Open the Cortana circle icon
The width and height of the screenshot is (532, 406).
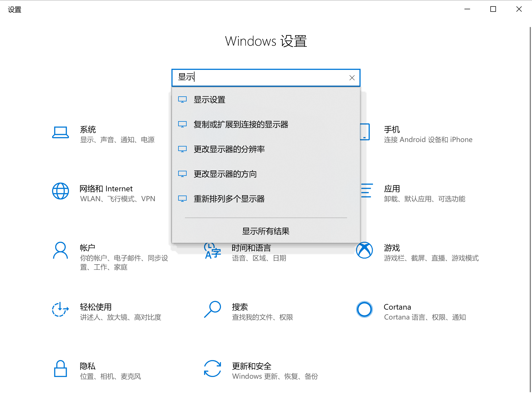click(365, 309)
